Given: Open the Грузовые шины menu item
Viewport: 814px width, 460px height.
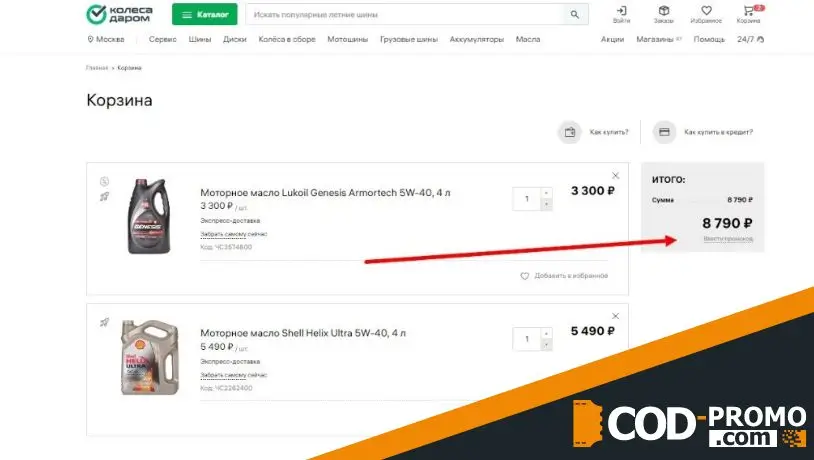Looking at the screenshot, I should 409,39.
